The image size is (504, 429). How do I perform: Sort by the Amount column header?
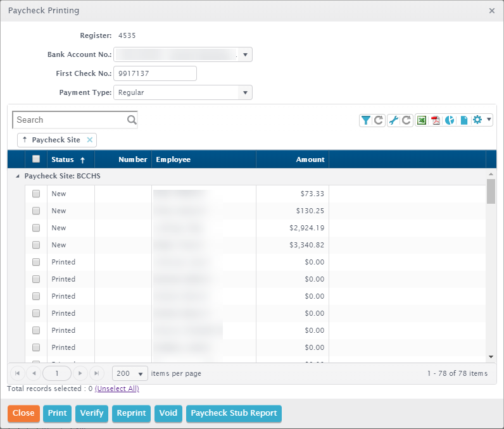[x=310, y=159]
